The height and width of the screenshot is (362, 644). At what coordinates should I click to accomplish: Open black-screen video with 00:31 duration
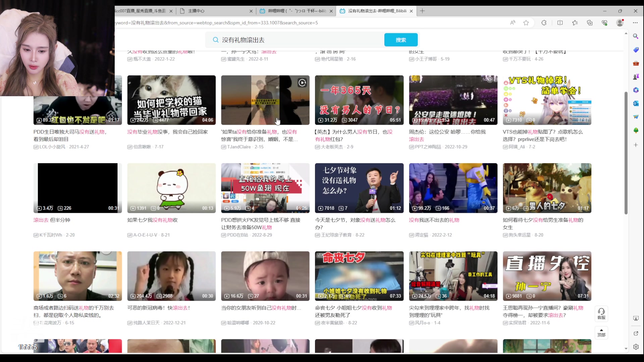point(77,188)
